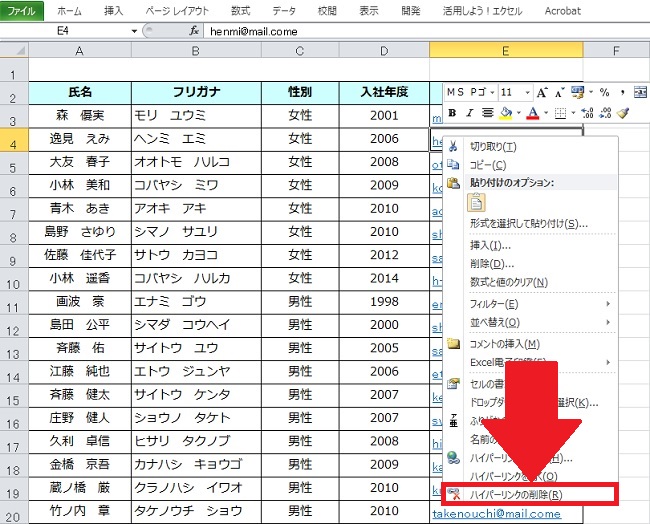Switch to the 数式 ribbon tab
Viewport: 650px width, 524px height.
(x=240, y=10)
